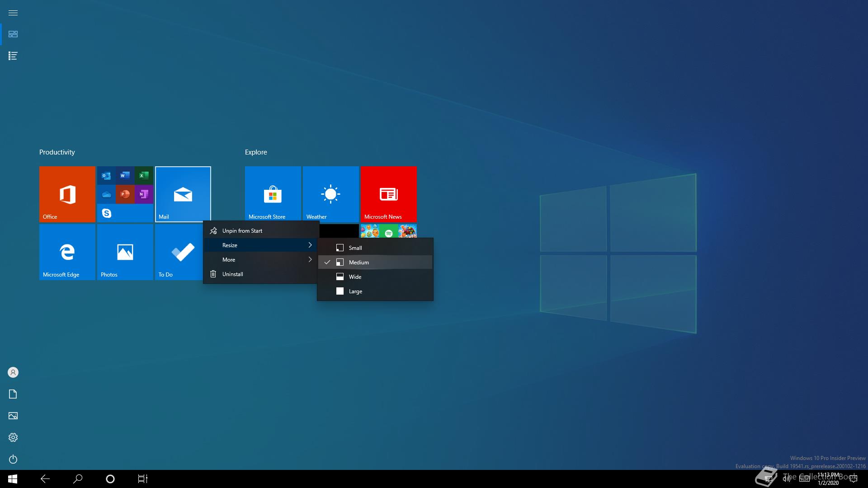Choose Unpin from Start

[261, 231]
